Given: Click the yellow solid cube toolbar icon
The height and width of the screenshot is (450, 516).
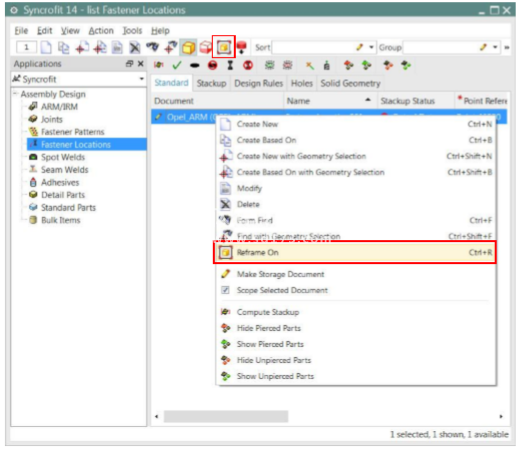Looking at the screenshot, I should coord(188,48).
